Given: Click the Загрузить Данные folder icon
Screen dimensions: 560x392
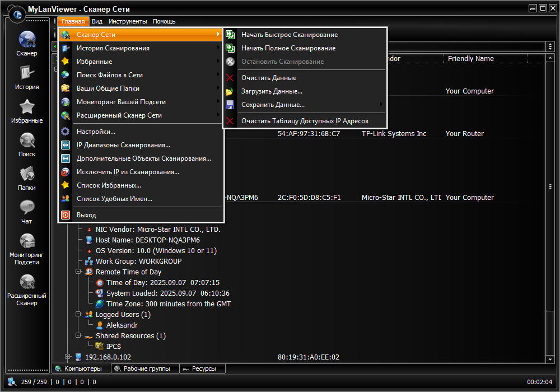Looking at the screenshot, I should 230,91.
